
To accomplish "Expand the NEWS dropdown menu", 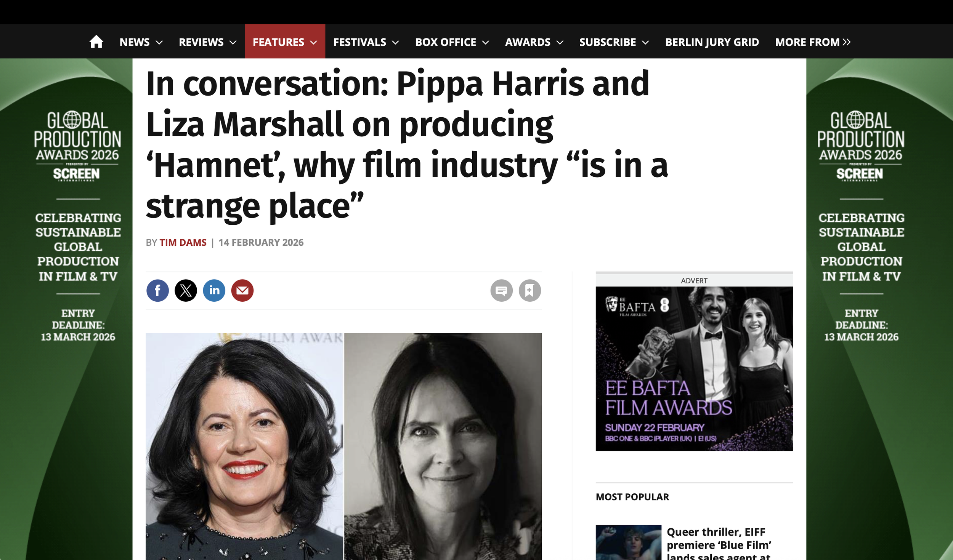I will 141,42.
